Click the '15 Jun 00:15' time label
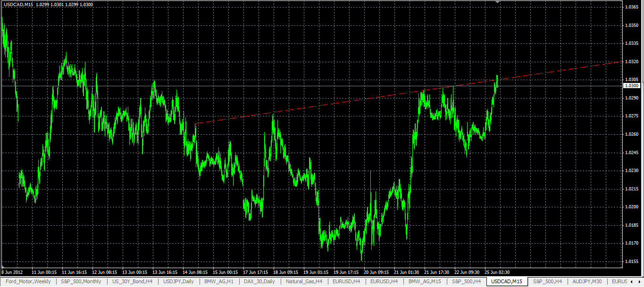Viewport: 644px width, 287px height. 226,272
